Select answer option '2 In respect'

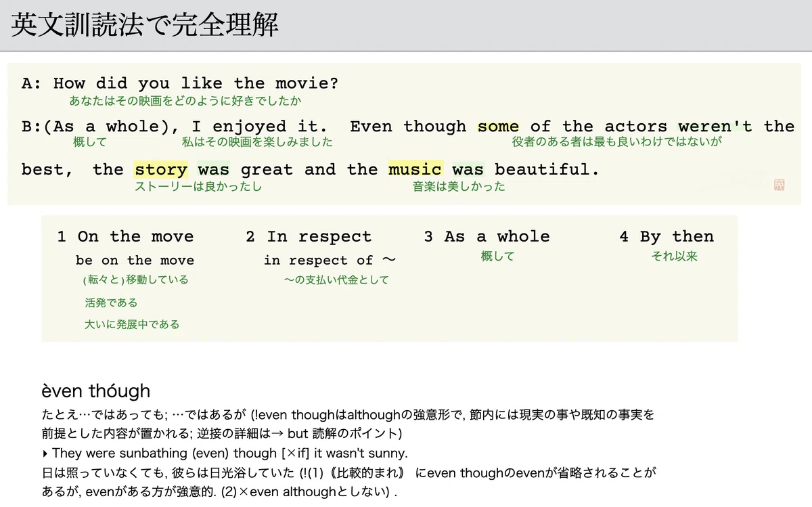pyautogui.click(x=309, y=236)
